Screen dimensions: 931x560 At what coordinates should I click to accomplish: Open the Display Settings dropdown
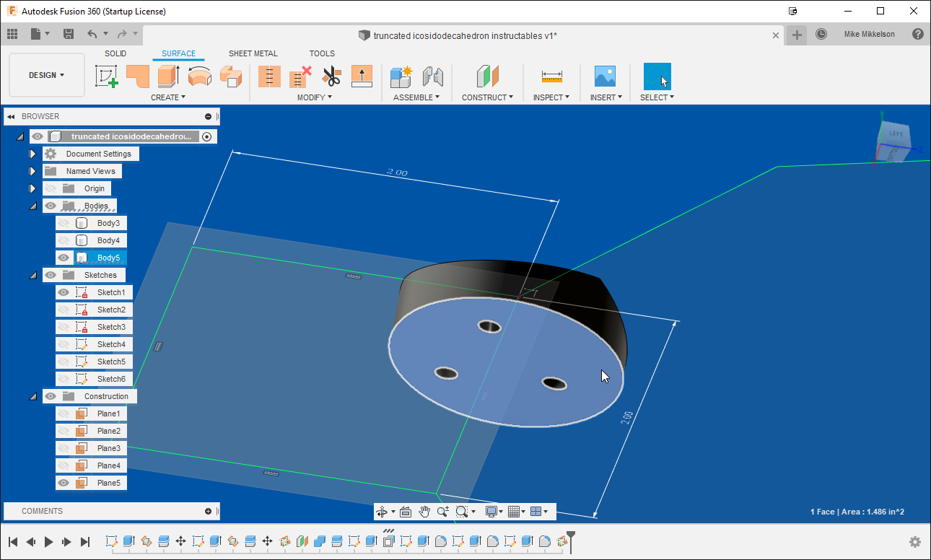click(493, 511)
